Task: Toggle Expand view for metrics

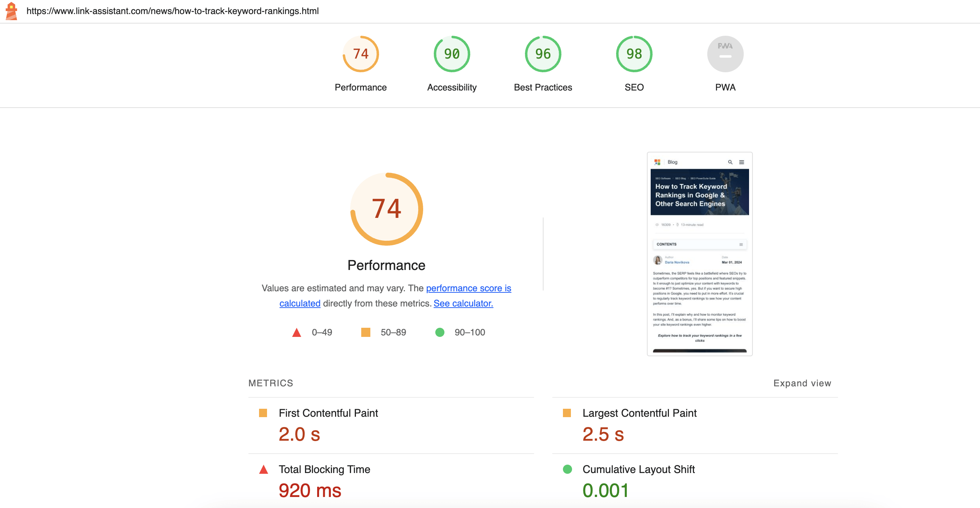Action: coord(801,383)
